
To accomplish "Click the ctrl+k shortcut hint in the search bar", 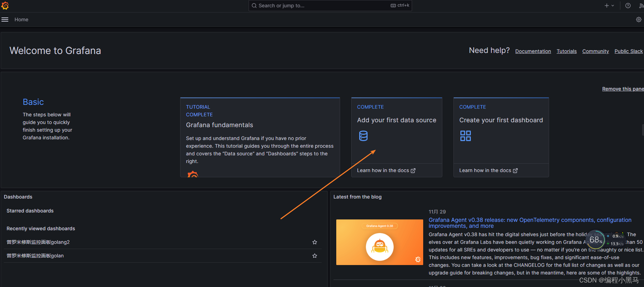I will 400,6.
